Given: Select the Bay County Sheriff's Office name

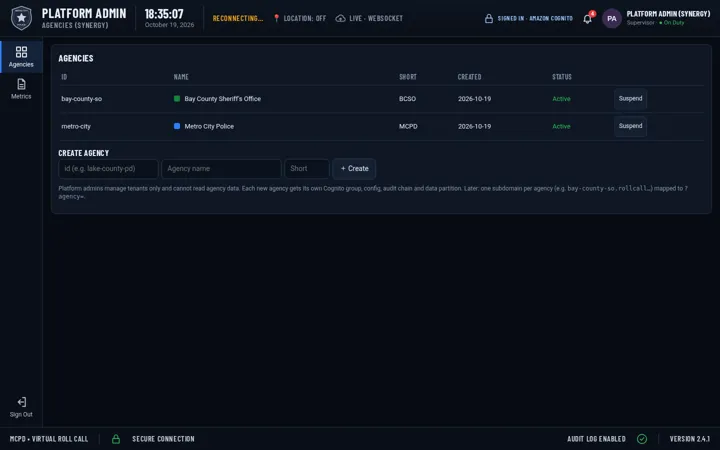Looking at the screenshot, I should pyautogui.click(x=223, y=99).
